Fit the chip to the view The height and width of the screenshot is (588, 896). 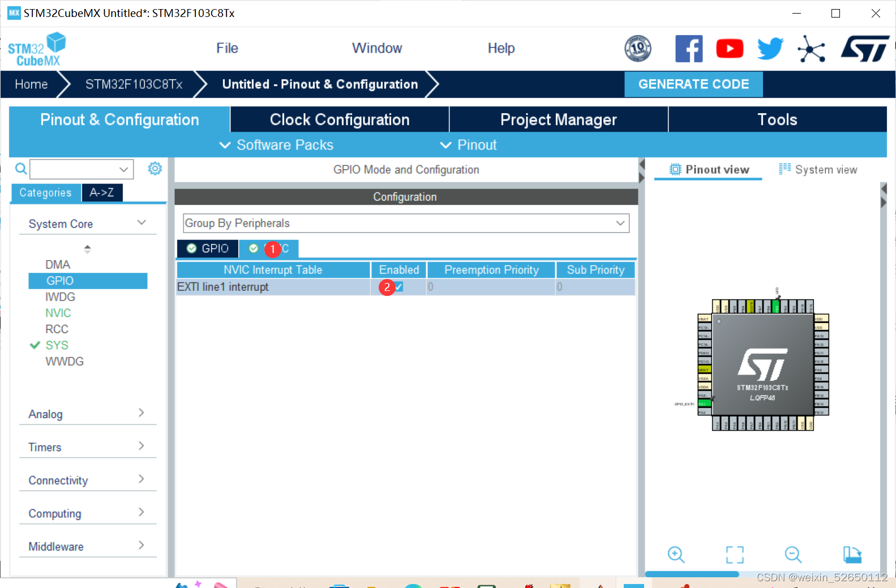click(735, 555)
